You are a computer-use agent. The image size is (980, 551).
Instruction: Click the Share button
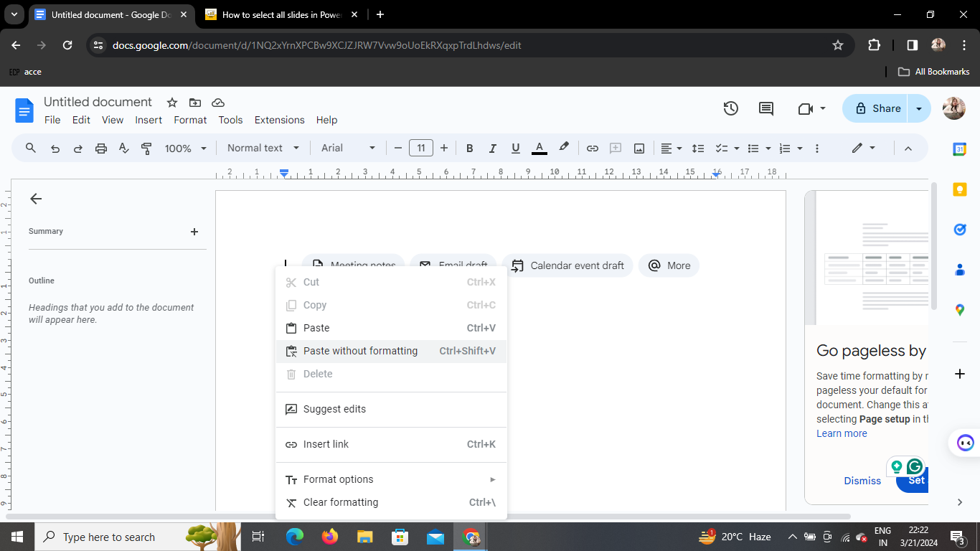click(878, 108)
